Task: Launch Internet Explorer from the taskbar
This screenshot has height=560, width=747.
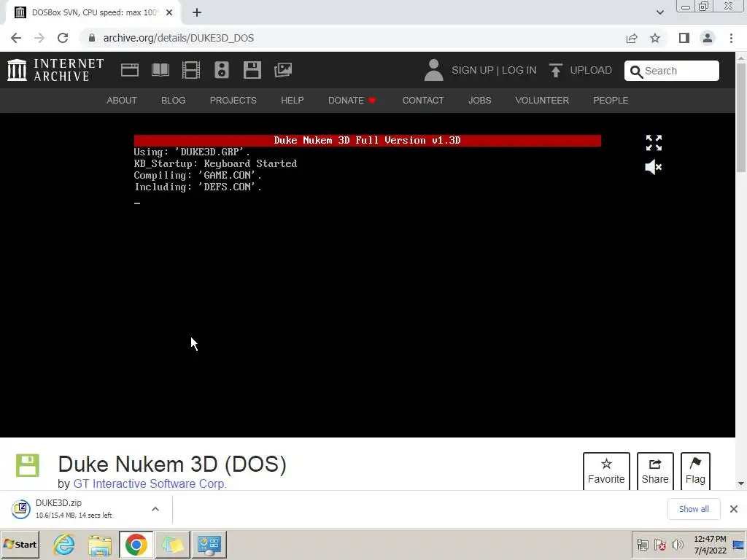Action: tap(64, 545)
